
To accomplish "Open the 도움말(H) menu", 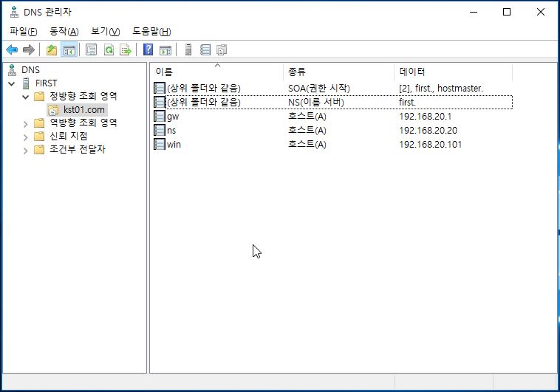I will coord(151,32).
